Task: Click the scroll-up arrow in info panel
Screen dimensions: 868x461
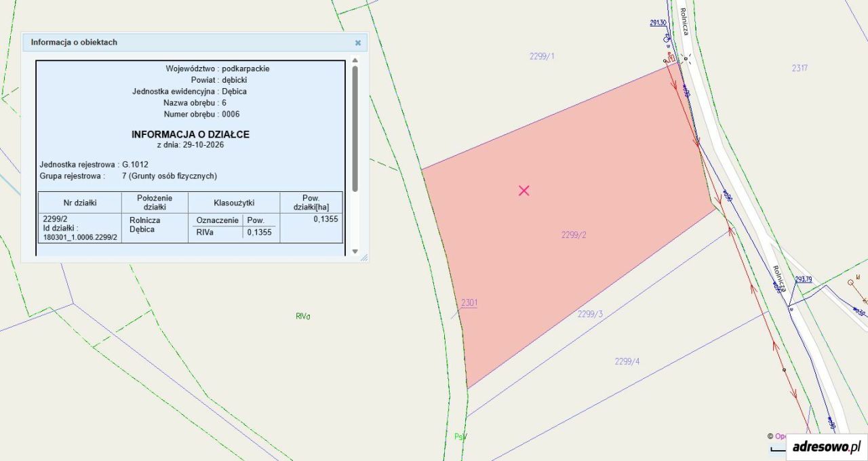Action: coord(355,62)
